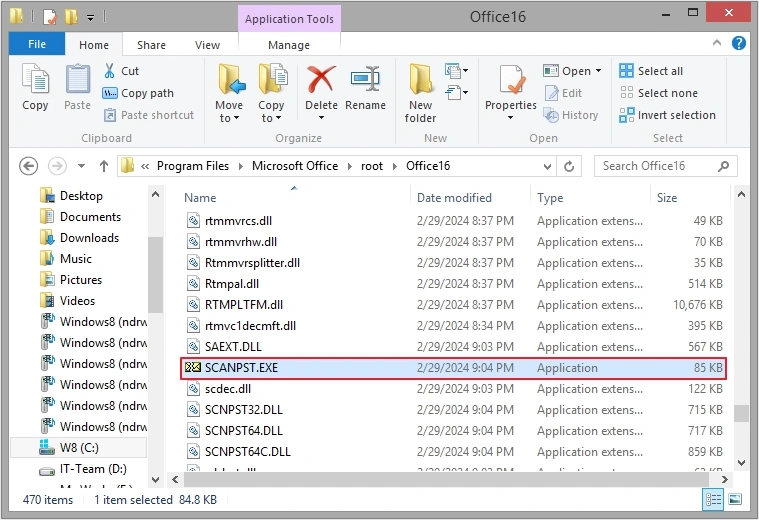Go back with the Back arrow
Viewport: 759px width, 520px height.
click(x=28, y=166)
